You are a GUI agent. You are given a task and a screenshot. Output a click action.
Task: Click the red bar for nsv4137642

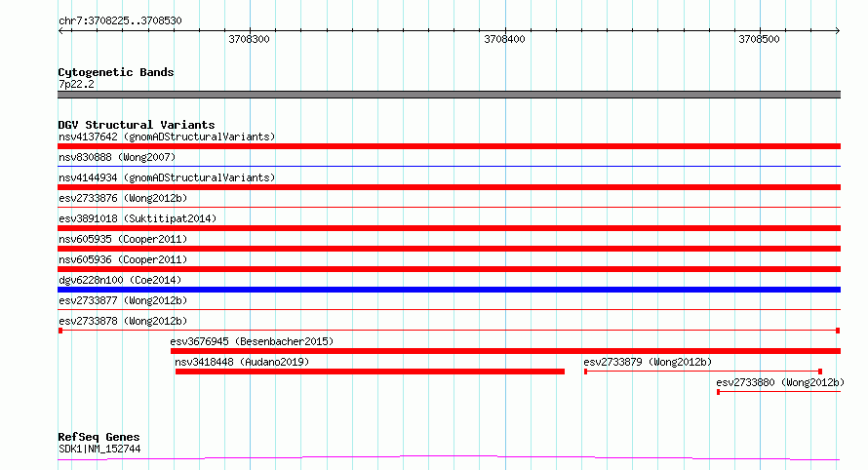(449, 146)
